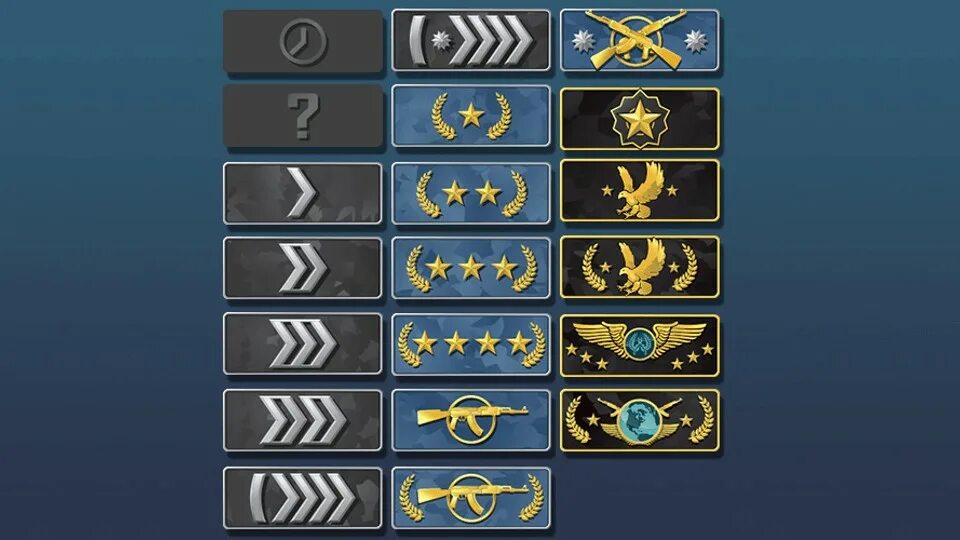Screen dimensions: 960x540
Task: Click the Silver I single-chevron badge
Action: point(302,193)
